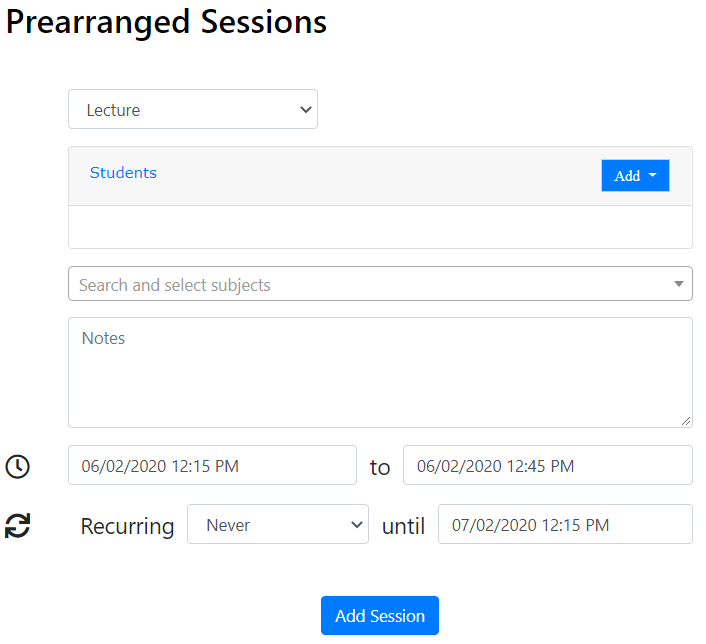Image resolution: width=706 pixels, height=644 pixels.
Task: Click the Students link
Action: click(123, 173)
